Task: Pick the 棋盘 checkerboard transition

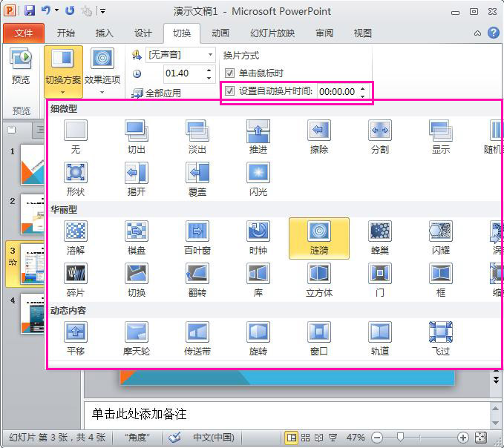Action: tap(137, 238)
